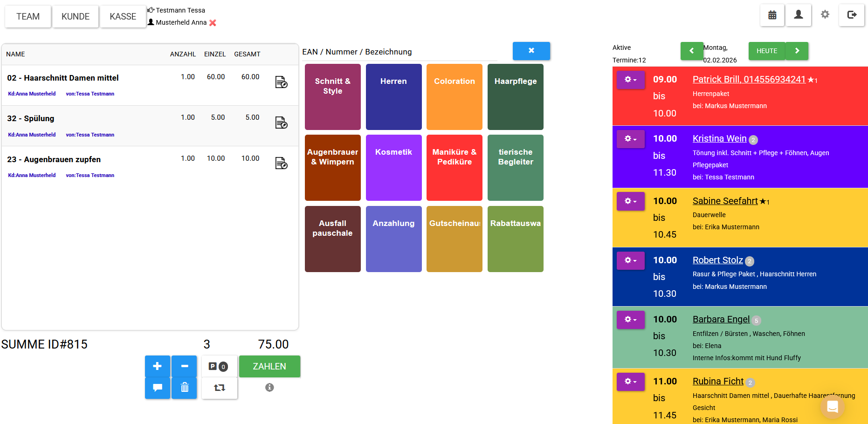Click the EAN / Nummer search field
This screenshot has height=424, width=868.
(x=399, y=52)
